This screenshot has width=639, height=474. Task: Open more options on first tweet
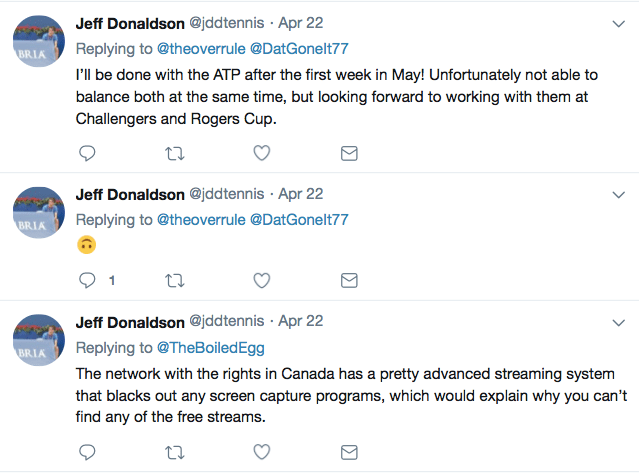[618, 21]
